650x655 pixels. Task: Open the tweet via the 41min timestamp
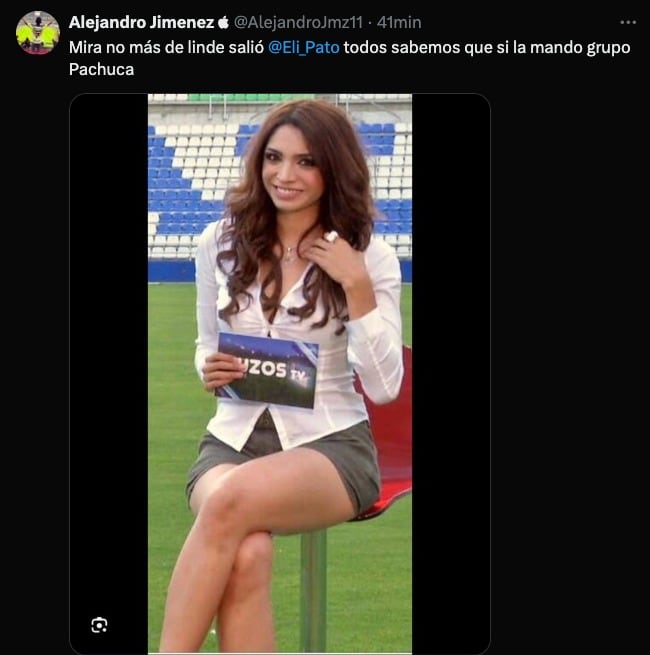[399, 22]
